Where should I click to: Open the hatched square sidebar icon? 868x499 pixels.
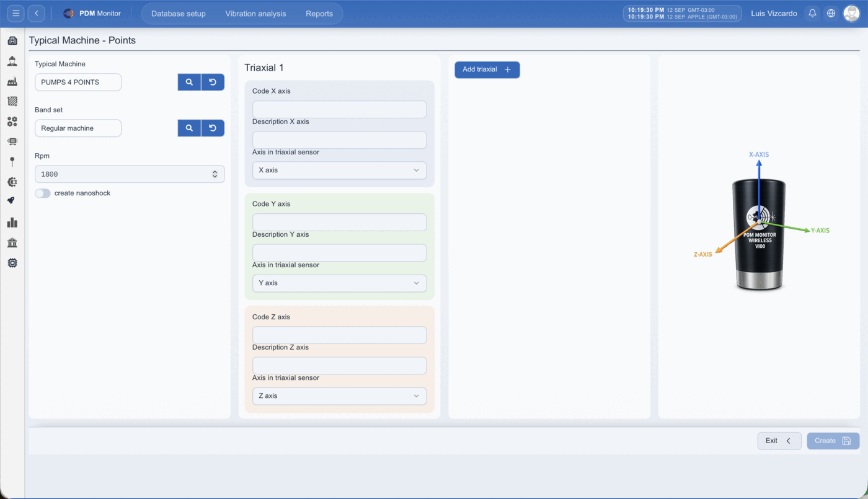point(12,101)
